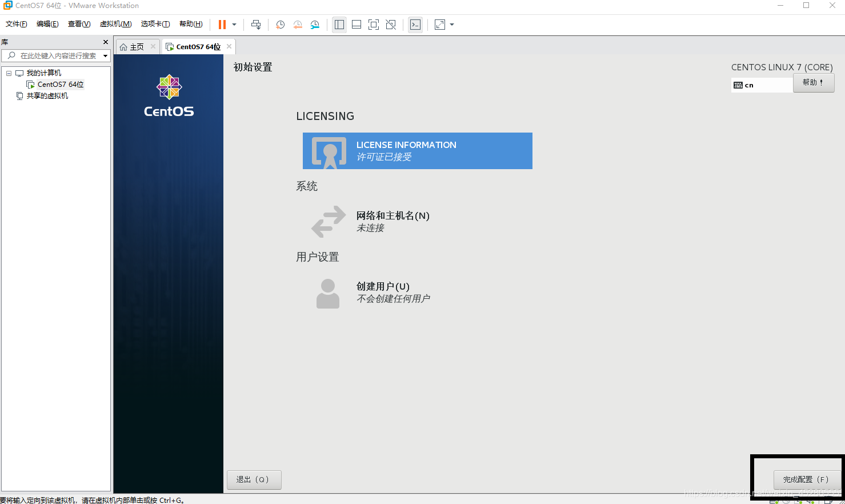Click the stretch guest display icon
845x504 pixels.
pos(440,25)
